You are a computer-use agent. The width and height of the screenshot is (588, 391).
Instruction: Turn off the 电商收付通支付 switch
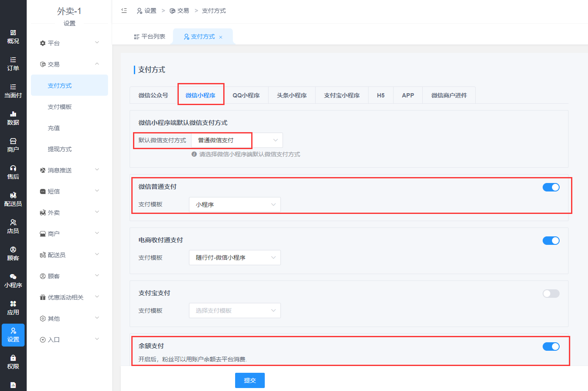click(x=551, y=241)
